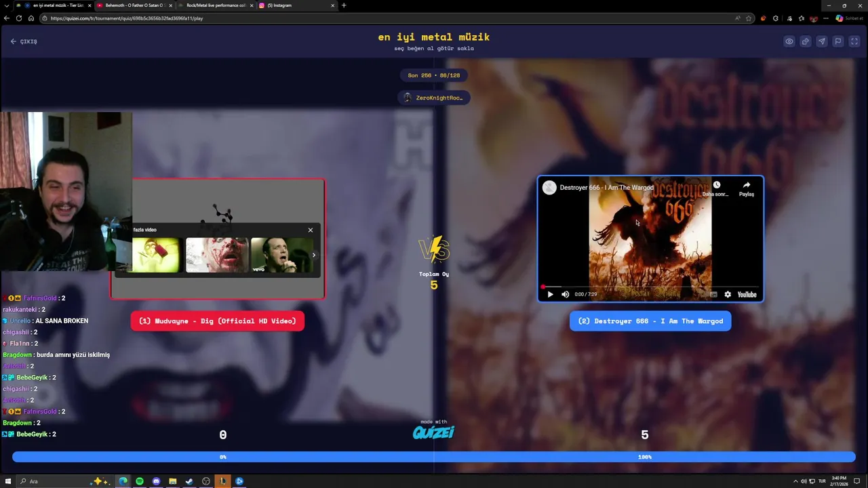
Task: Close the Instagram tab
Action: click(333, 5)
